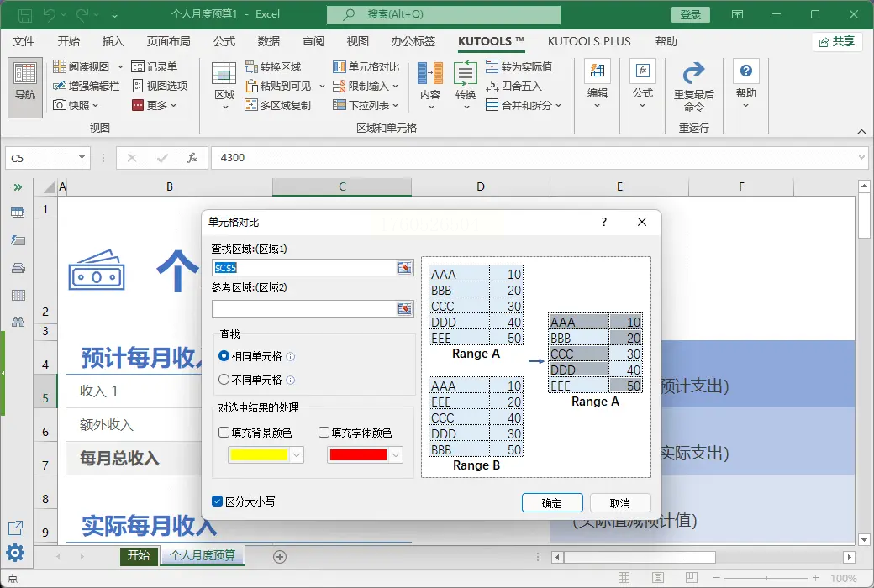Switch to the KUTOOLS PLUS tab
The height and width of the screenshot is (588, 874).
(588, 41)
